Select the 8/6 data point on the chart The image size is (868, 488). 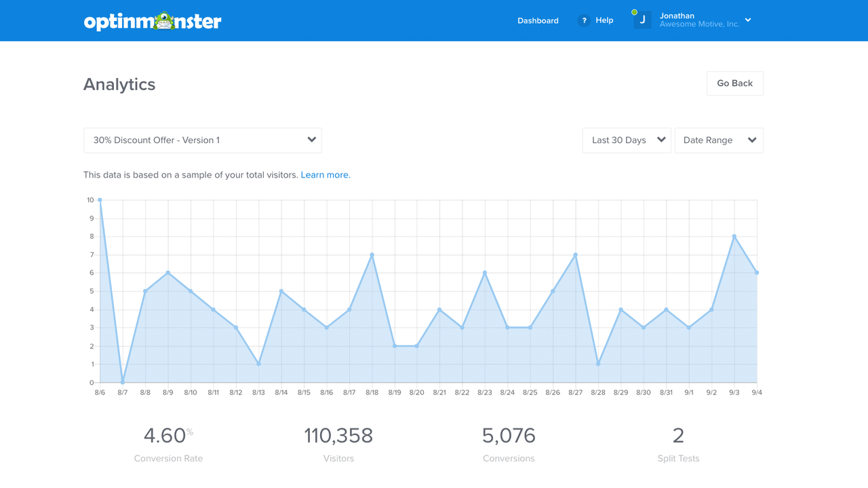tap(100, 199)
